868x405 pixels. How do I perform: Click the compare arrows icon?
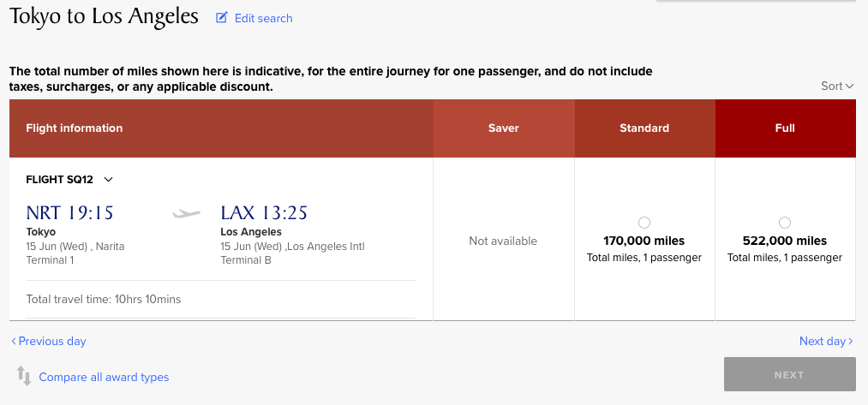[x=24, y=377]
